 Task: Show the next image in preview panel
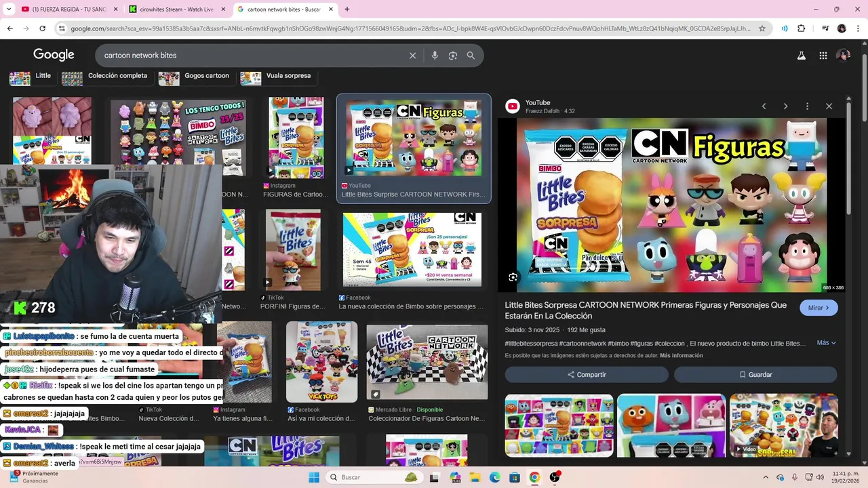(x=785, y=106)
